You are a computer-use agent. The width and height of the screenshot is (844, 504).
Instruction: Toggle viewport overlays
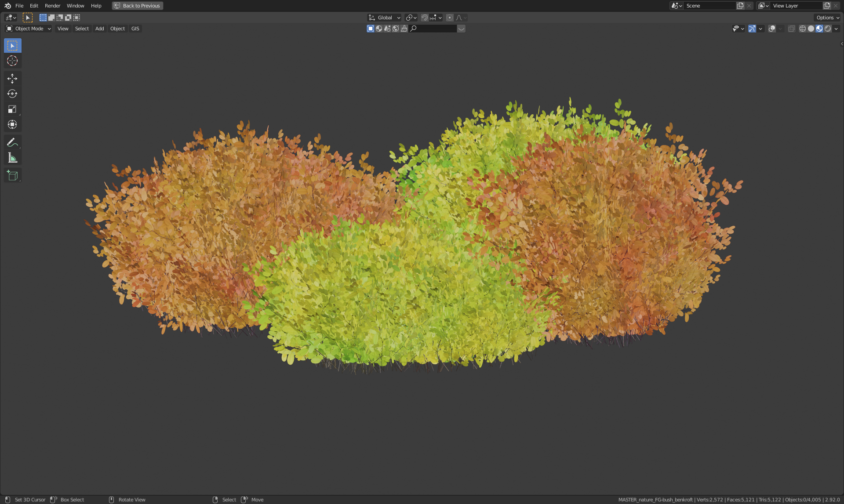pos(772,29)
